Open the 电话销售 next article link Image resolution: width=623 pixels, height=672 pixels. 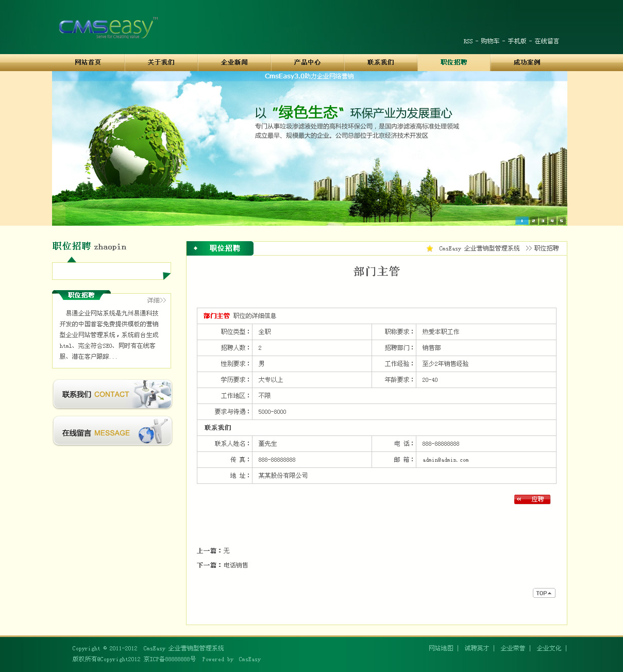pyautogui.click(x=235, y=565)
